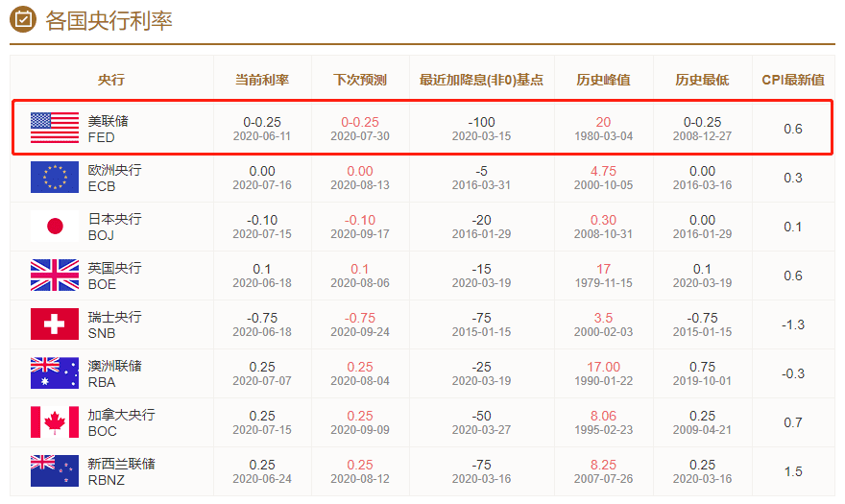Click BOE rate change -15 cell
Image resolution: width=845 pixels, height=504 pixels.
[x=481, y=276]
